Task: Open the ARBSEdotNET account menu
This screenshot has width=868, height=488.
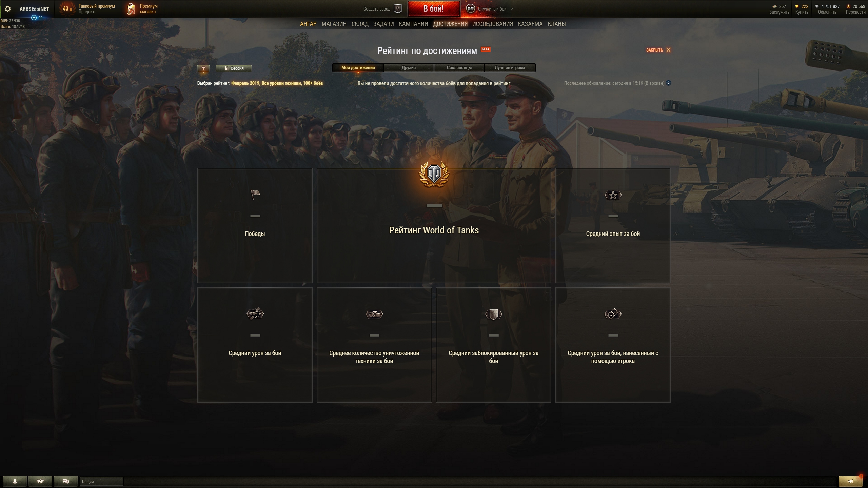Action: click(34, 9)
